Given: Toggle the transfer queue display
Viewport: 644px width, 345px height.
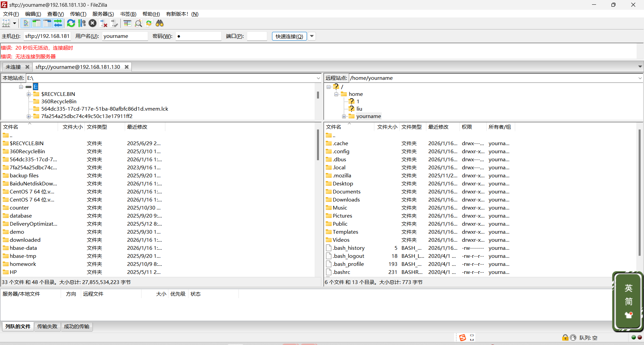Looking at the screenshot, I should click(58, 23).
